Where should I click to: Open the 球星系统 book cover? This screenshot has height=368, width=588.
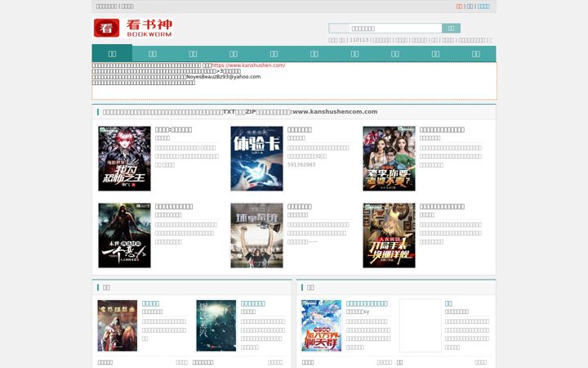[257, 236]
